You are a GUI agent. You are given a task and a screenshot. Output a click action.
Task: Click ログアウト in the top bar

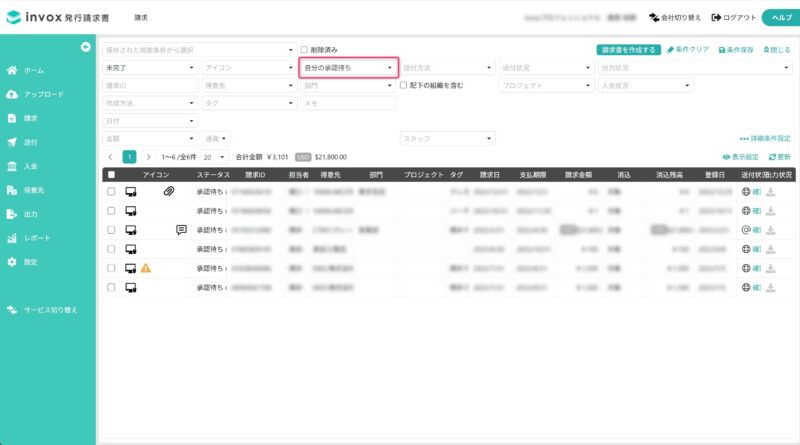pos(734,17)
